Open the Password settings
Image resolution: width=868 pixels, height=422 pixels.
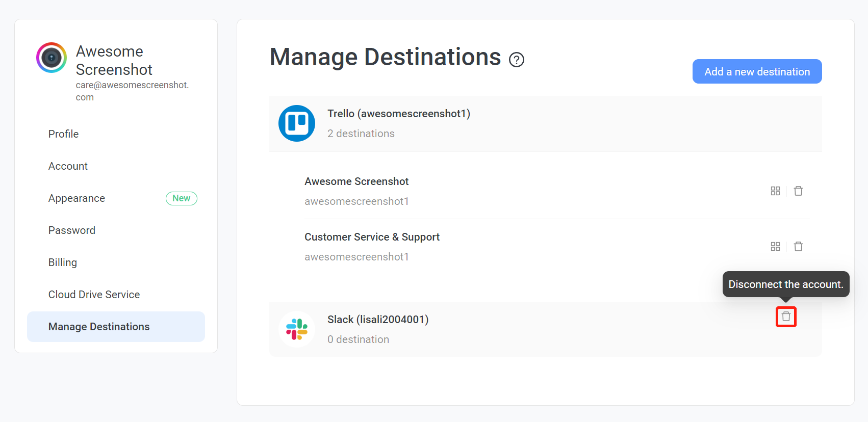point(72,230)
